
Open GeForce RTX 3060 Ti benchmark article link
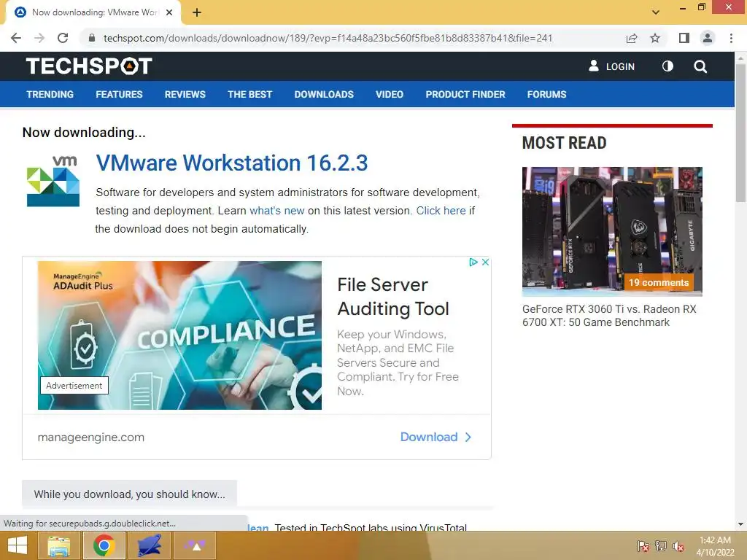609,316
